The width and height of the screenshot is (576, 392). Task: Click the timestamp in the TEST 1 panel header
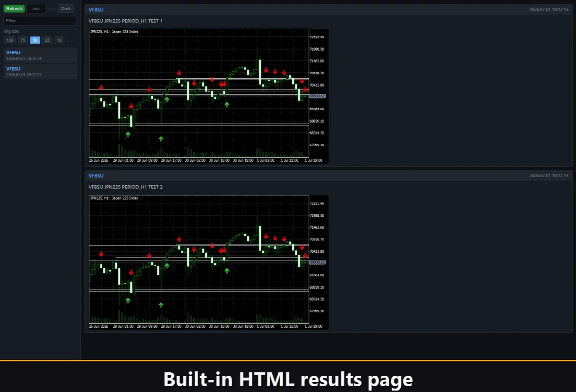click(x=549, y=10)
